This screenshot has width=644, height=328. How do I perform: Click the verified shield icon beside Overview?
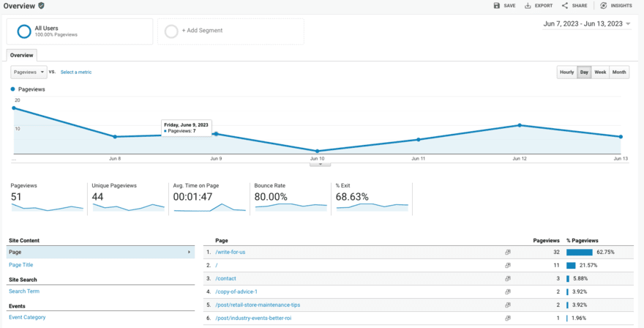tap(42, 5)
